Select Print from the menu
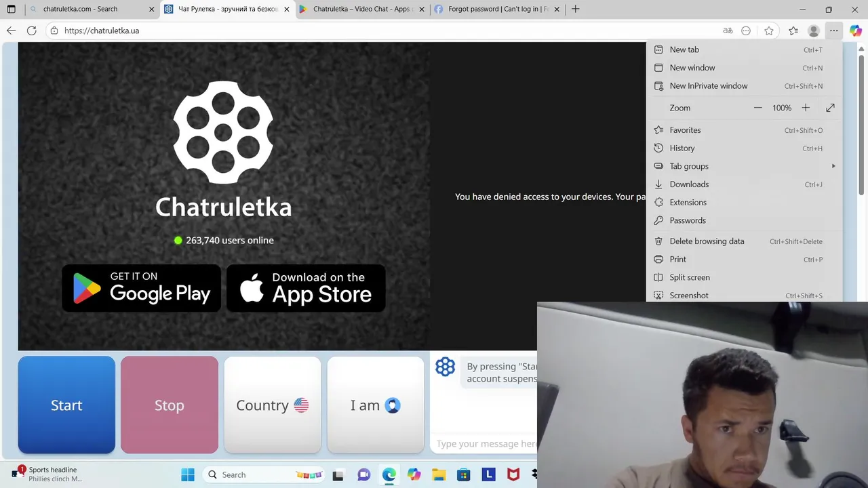This screenshot has width=868, height=488. (744, 260)
